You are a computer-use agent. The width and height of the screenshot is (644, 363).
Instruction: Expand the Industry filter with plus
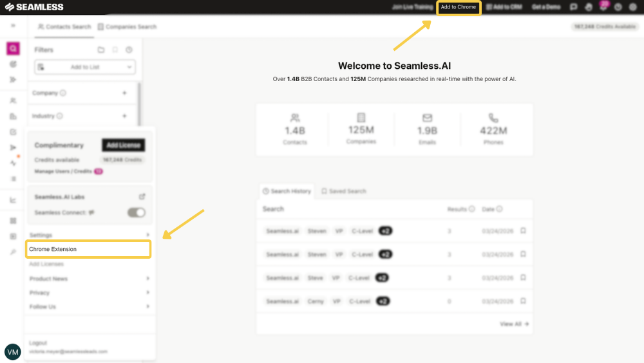tap(124, 116)
